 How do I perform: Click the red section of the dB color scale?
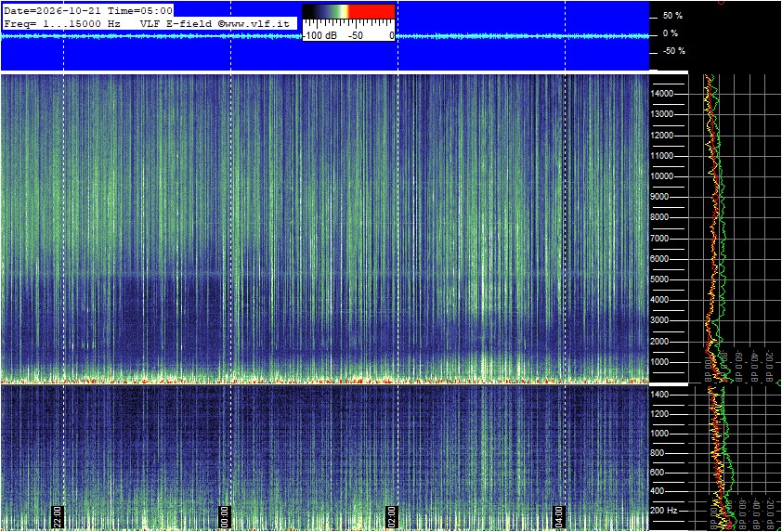pos(371,11)
